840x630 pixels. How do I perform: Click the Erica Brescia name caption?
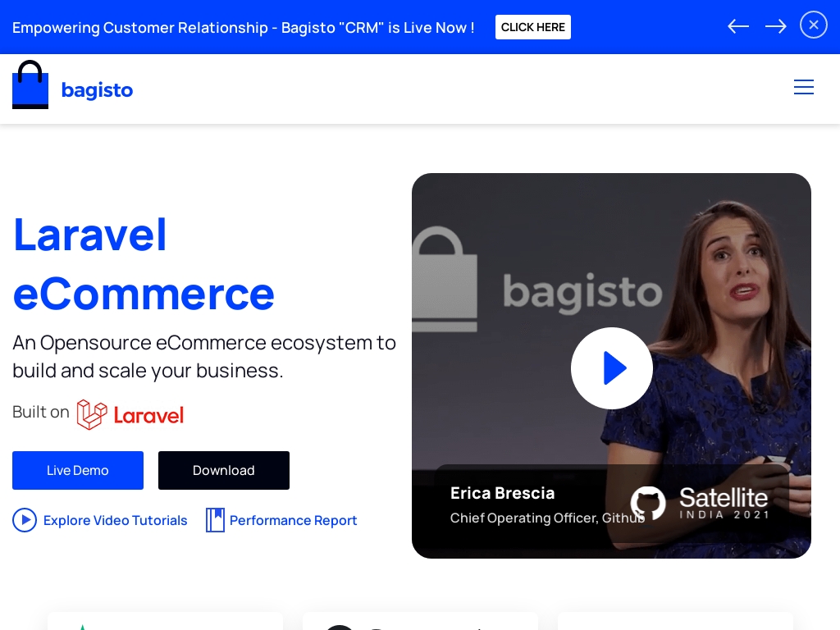pyautogui.click(x=502, y=493)
